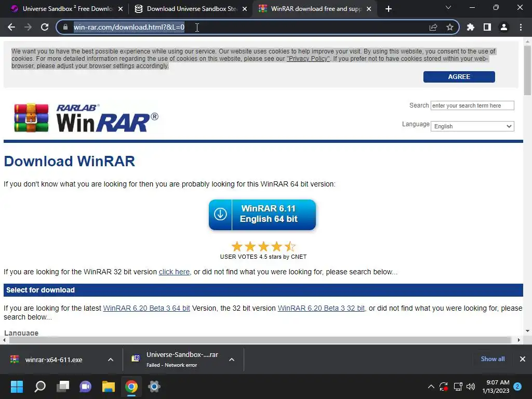This screenshot has width=532, height=399.
Task: Click the Chrome taskbar icon
Action: [x=131, y=387]
